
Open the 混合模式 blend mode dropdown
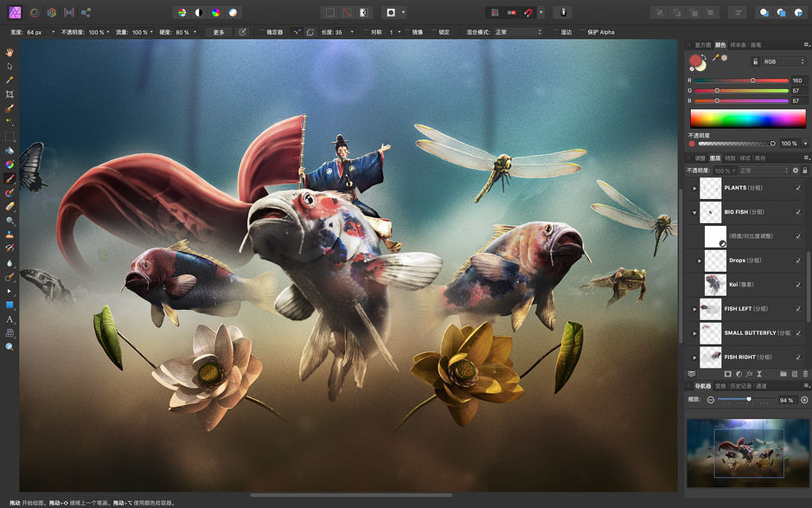click(519, 31)
